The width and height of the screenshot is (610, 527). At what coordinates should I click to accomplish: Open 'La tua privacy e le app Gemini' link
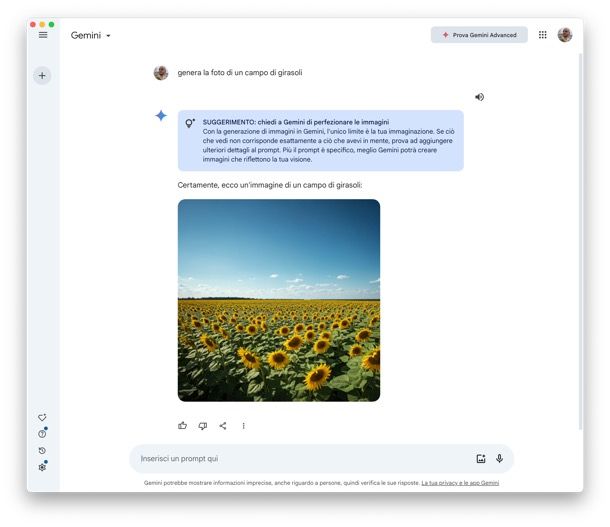coord(460,483)
